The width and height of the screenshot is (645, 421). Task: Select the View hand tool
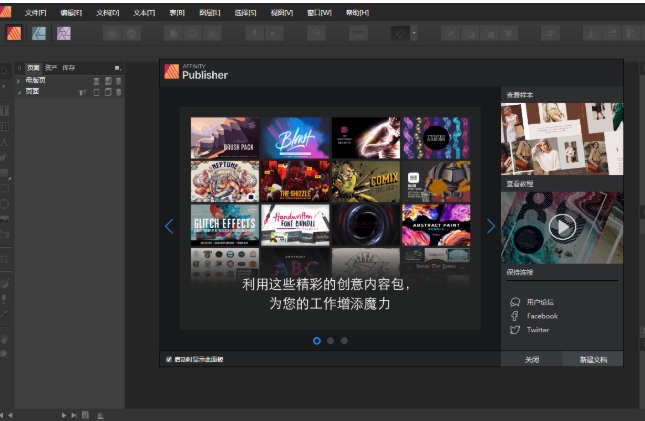coord(5,339)
